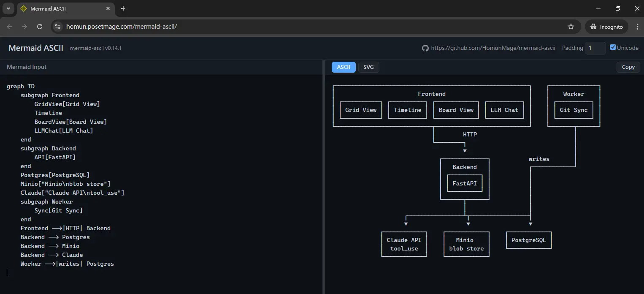Image resolution: width=644 pixels, height=294 pixels.
Task: Click the GitHub logo icon
Action: click(x=425, y=48)
